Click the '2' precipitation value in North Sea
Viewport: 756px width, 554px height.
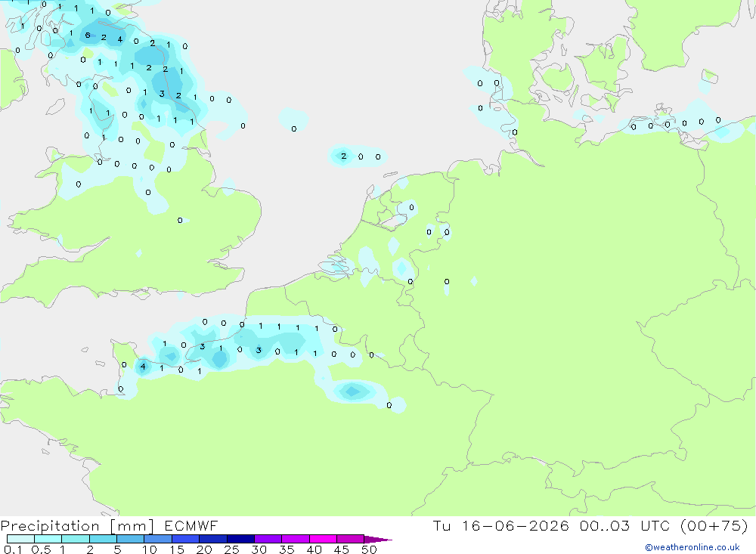click(343, 156)
